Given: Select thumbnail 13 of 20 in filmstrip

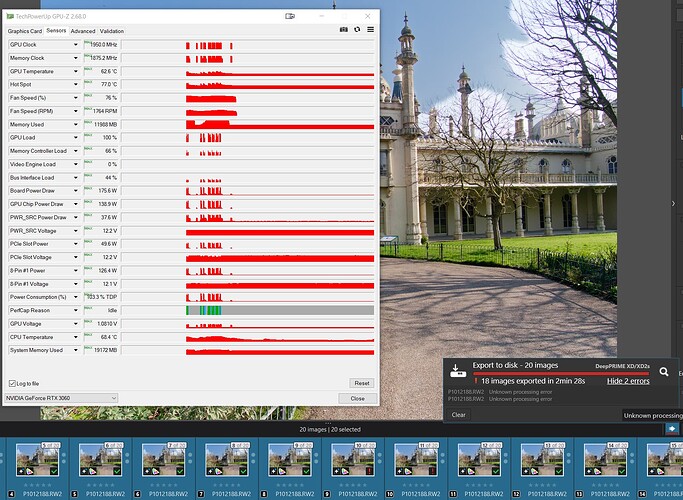Looking at the screenshot, I should [546, 460].
